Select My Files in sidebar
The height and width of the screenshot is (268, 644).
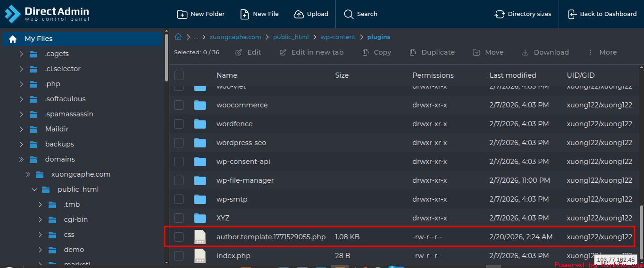click(39, 39)
